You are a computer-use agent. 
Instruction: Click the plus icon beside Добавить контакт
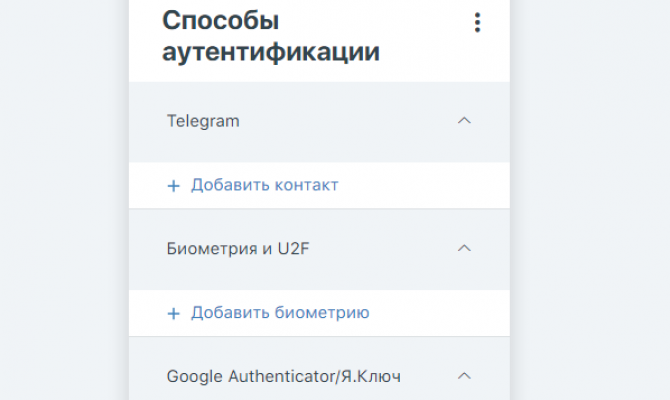point(173,186)
